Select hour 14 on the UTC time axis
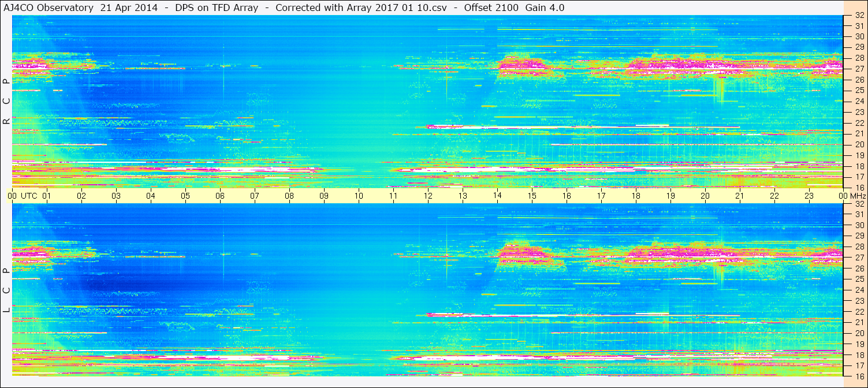The image size is (868, 388). click(x=497, y=196)
